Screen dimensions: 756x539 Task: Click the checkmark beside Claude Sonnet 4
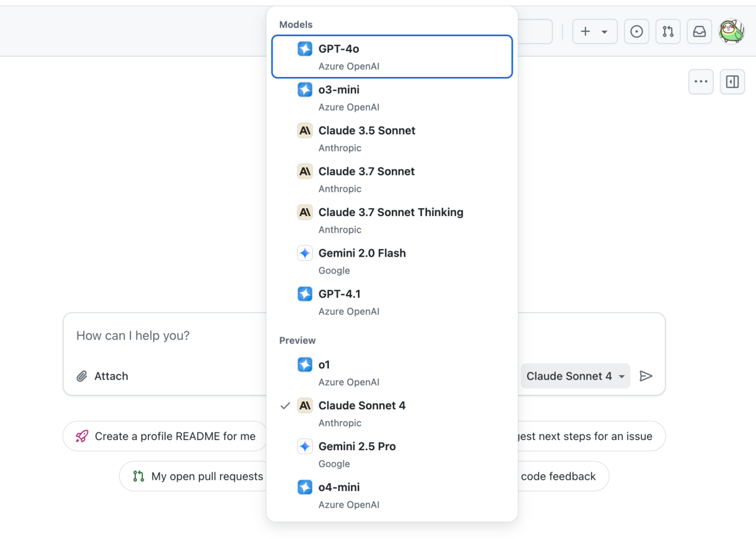(285, 406)
